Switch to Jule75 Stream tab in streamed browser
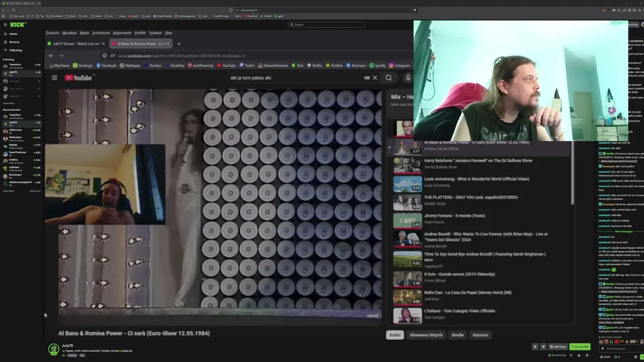This screenshot has width=644, height=362. pyautogui.click(x=75, y=44)
